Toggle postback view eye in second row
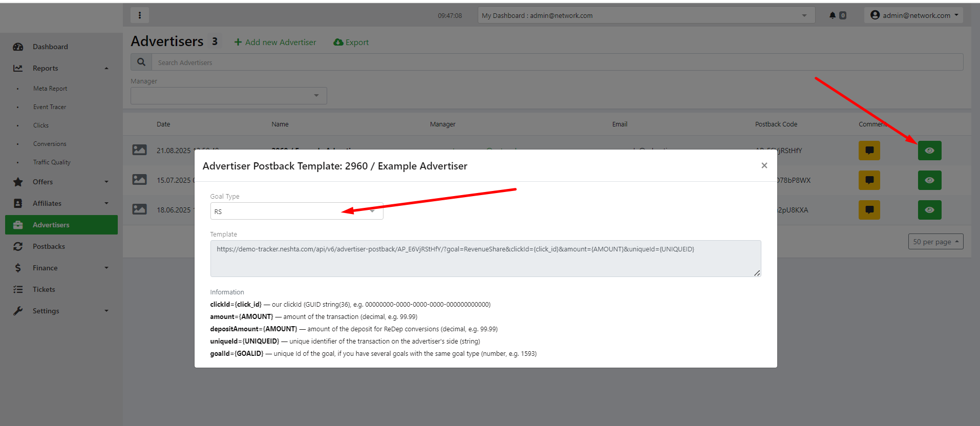Screen dimensions: 980x426 (x=929, y=180)
